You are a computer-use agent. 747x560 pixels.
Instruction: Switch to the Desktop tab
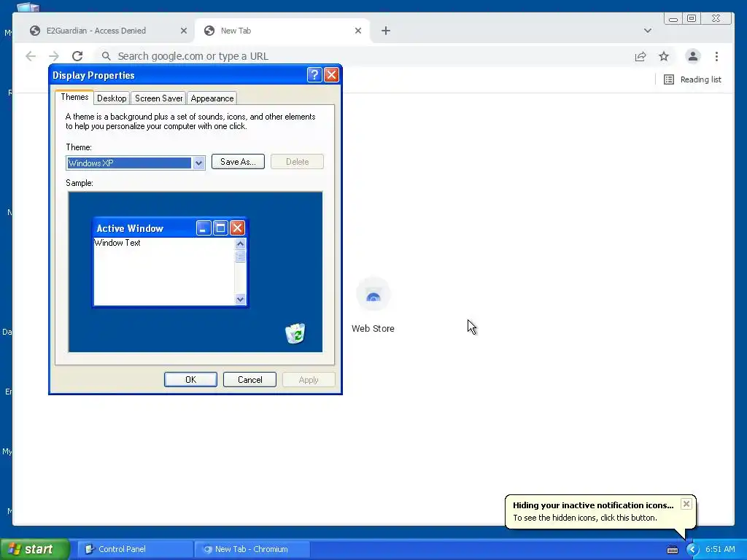112,98
